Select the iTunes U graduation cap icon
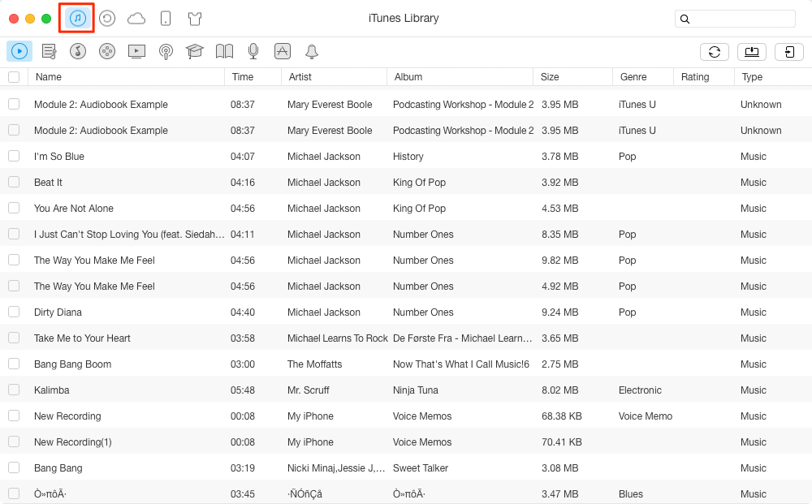This screenshot has height=504, width=812. click(x=195, y=51)
